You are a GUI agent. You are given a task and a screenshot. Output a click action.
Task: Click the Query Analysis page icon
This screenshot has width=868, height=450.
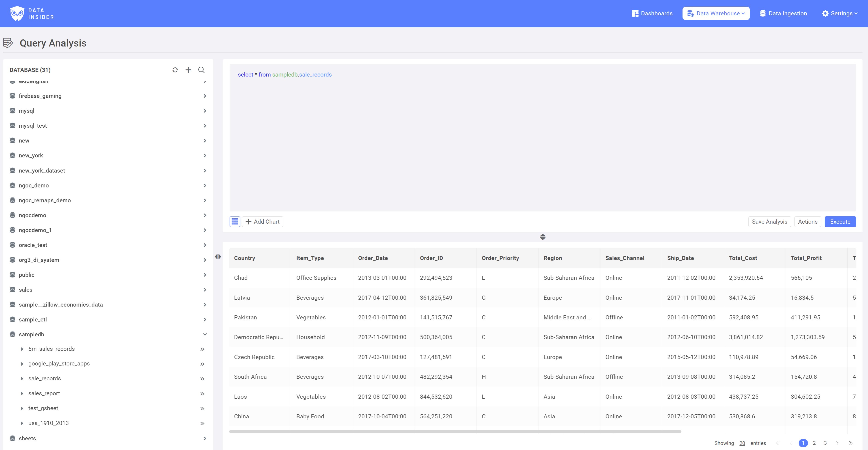click(8, 43)
